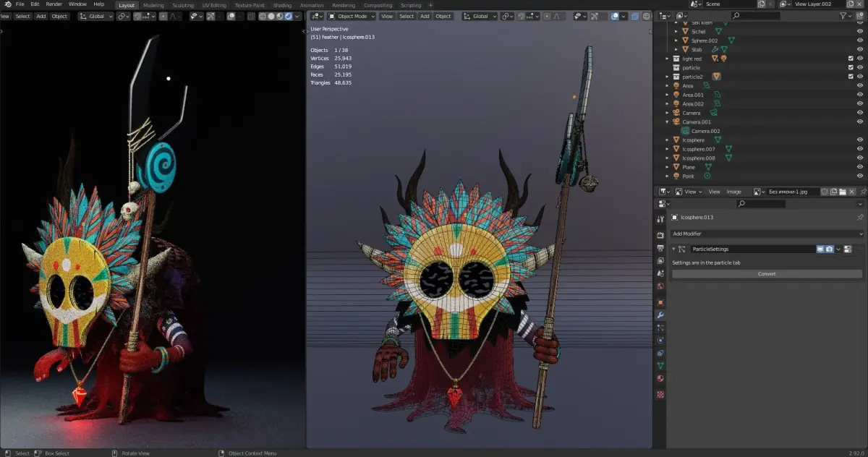
Task: Collapse the ParticleSettings modifier panel
Action: pos(673,249)
